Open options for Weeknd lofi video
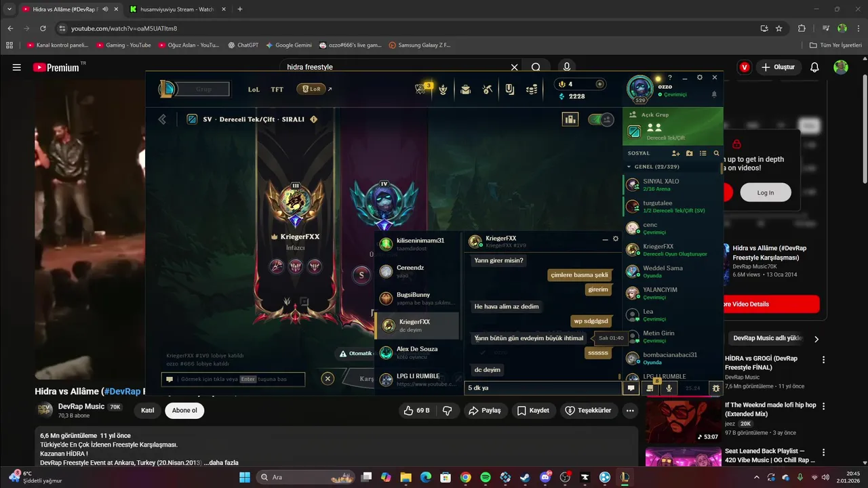Viewport: 868px width, 488px height. point(824,406)
